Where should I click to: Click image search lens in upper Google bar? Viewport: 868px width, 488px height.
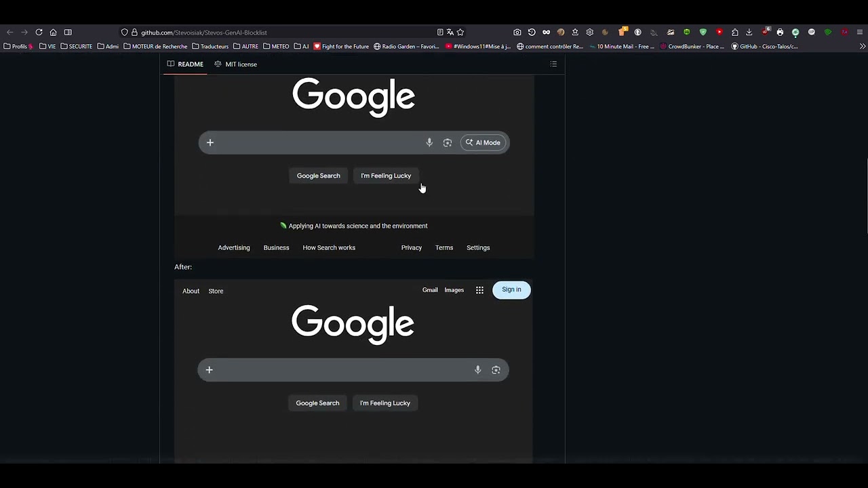point(448,142)
